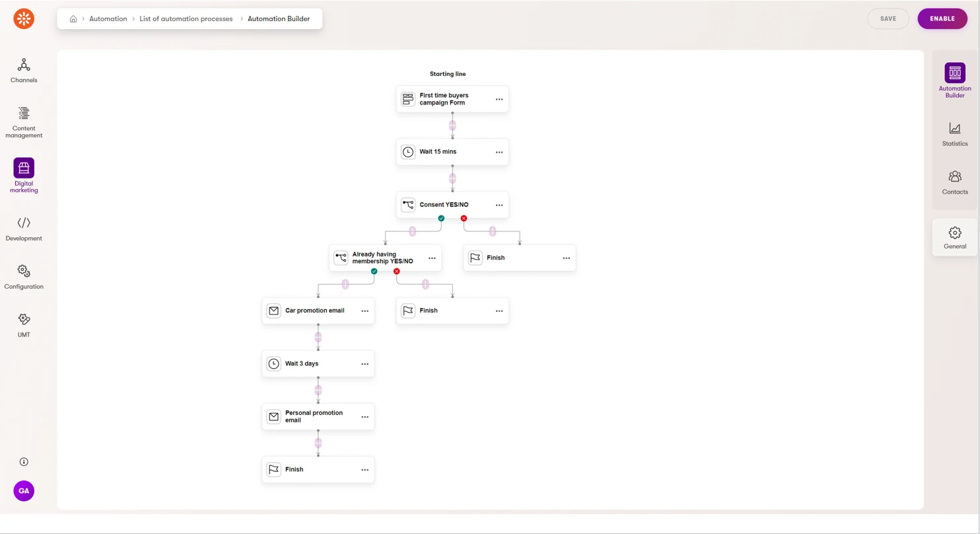
Task: Select Content management from the sidebar
Action: pos(24,122)
